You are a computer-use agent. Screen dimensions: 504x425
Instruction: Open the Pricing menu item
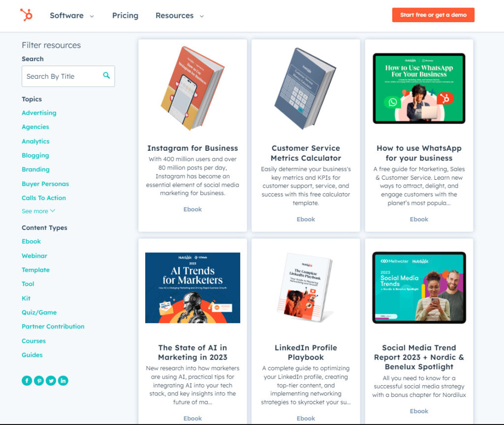pos(125,15)
